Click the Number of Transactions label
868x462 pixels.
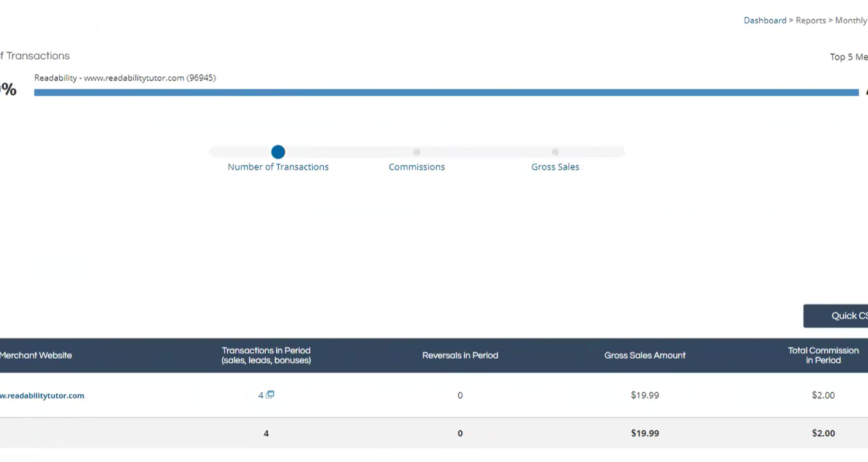point(278,167)
